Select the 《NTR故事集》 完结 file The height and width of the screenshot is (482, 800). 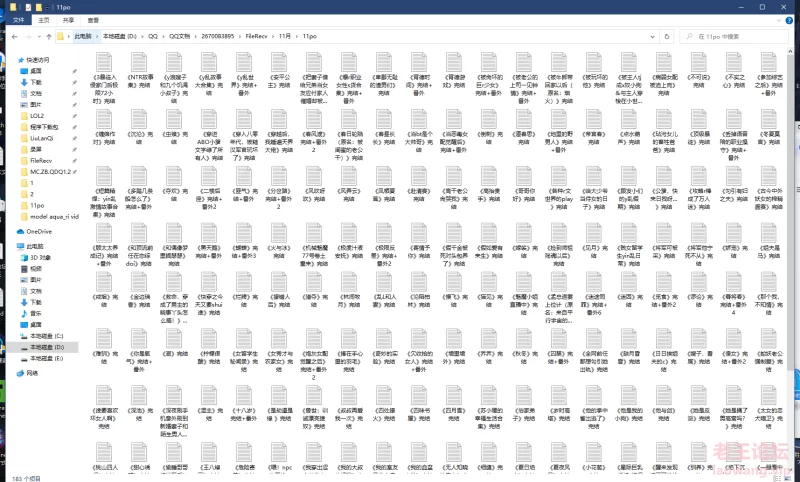click(139, 70)
